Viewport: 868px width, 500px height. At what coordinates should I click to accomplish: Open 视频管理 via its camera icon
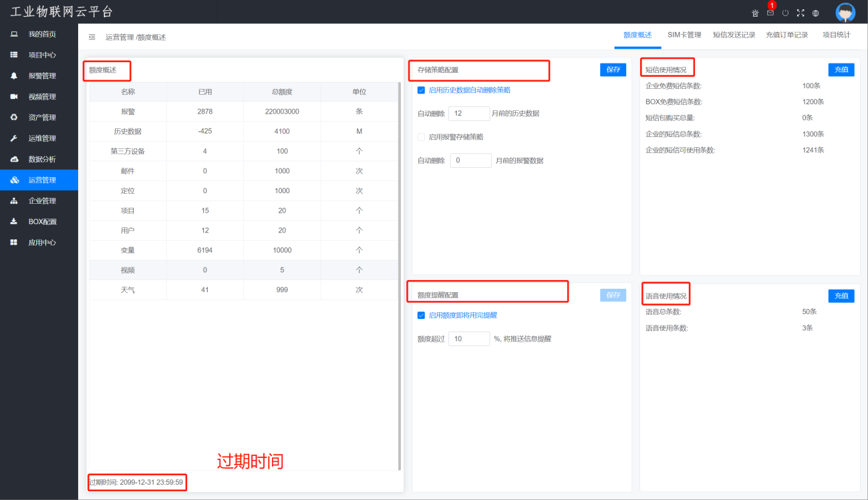coord(14,96)
